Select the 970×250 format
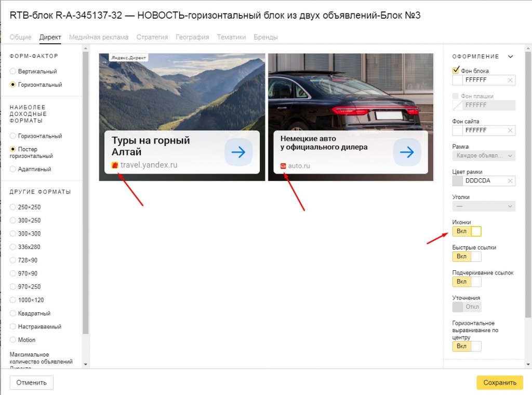The image size is (532, 395). coord(13,286)
